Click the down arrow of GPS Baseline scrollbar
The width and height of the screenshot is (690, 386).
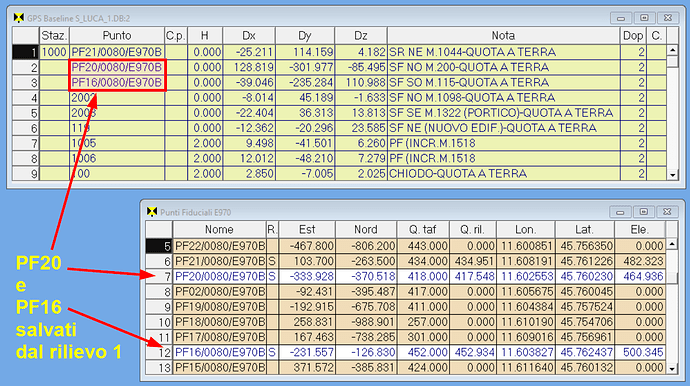tap(672, 175)
